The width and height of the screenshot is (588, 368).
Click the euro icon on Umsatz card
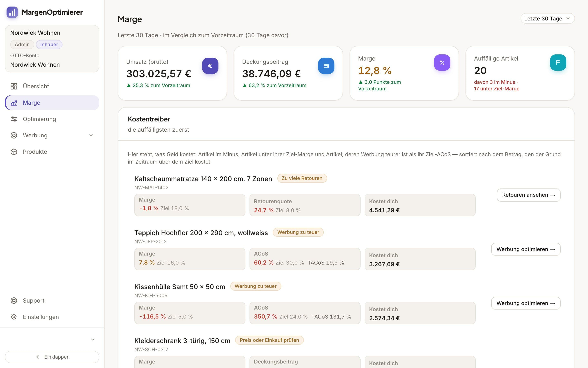tap(210, 66)
